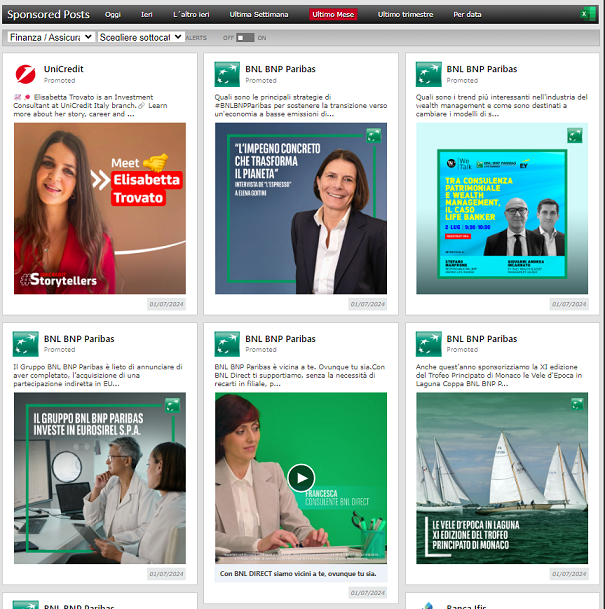Export posts via the Excel icon

[588, 14]
